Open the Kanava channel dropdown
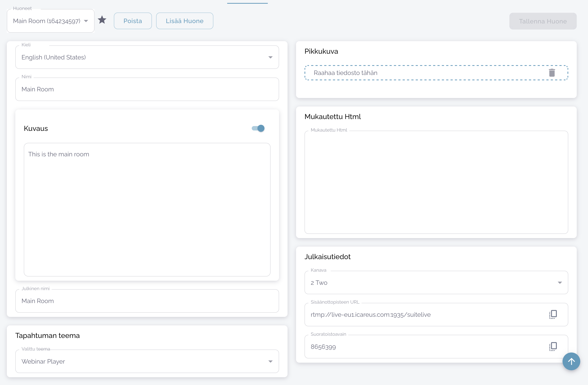 (436, 282)
